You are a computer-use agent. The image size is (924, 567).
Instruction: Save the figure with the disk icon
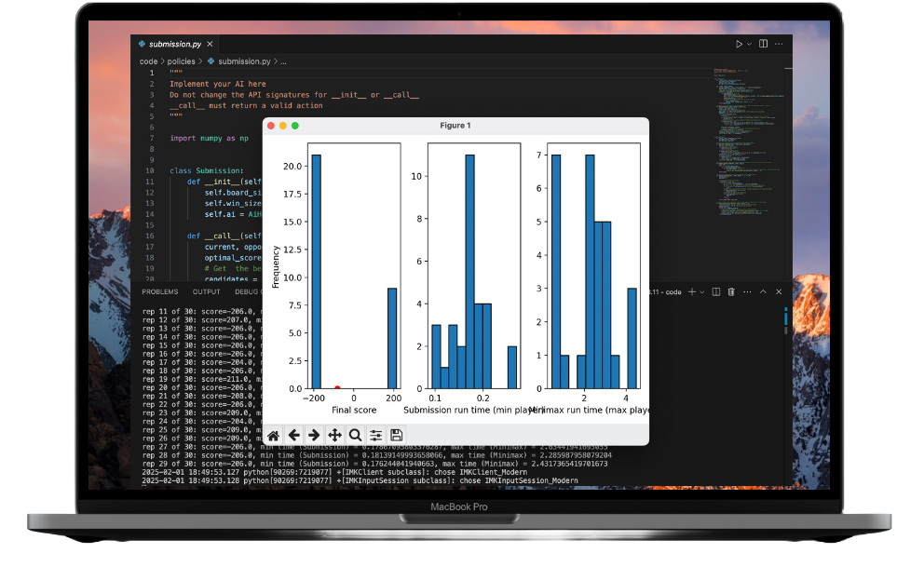tap(397, 435)
